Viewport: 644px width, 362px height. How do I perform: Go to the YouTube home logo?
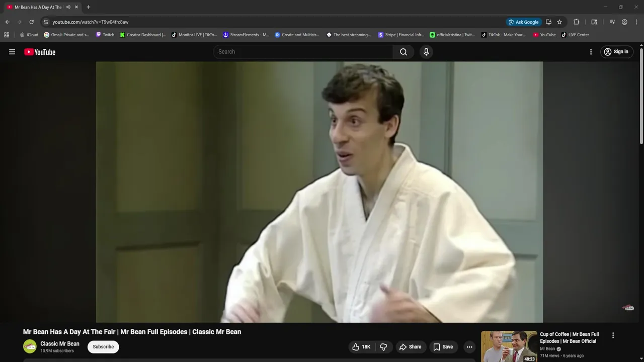[40, 52]
